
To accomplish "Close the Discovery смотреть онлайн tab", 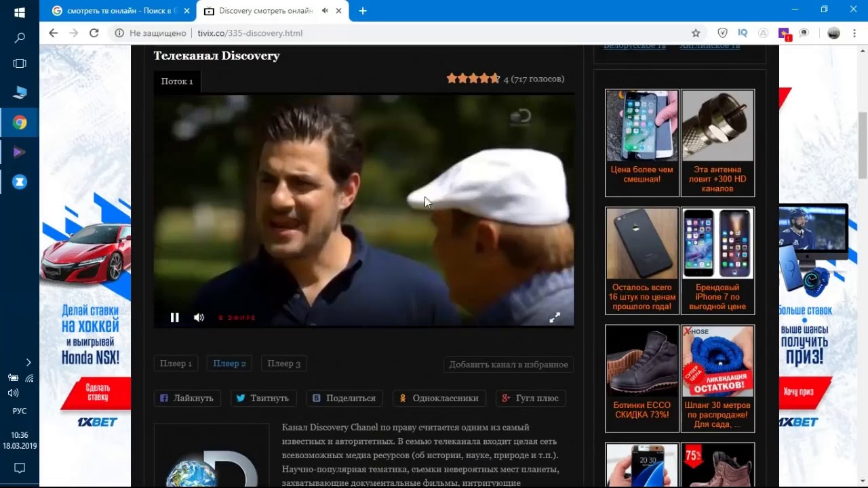I will pyautogui.click(x=338, y=11).
